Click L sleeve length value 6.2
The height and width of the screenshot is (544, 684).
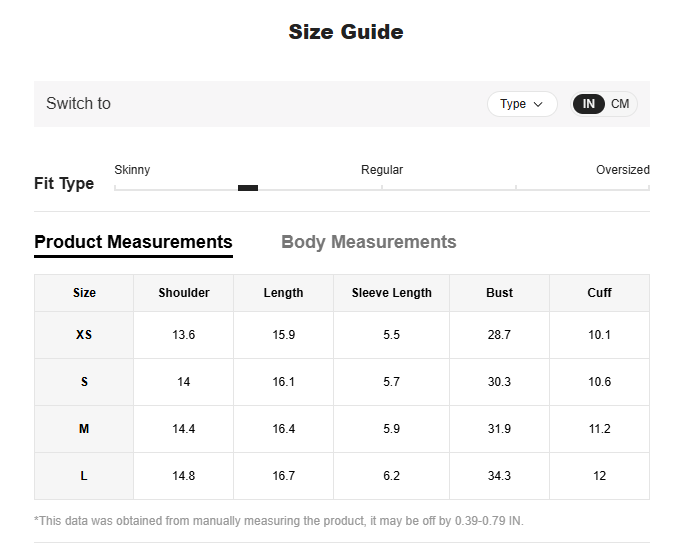(x=392, y=476)
